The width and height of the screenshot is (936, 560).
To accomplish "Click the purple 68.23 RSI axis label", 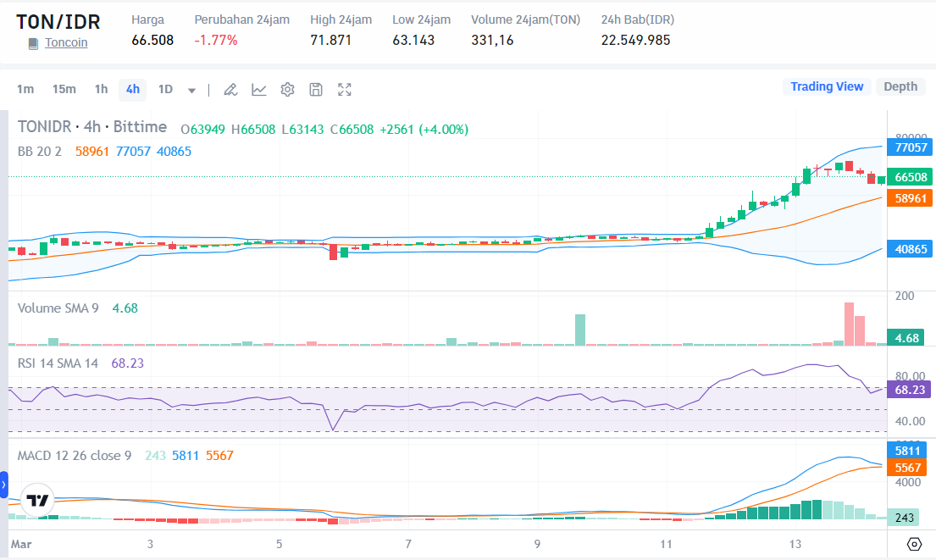I will (909, 390).
